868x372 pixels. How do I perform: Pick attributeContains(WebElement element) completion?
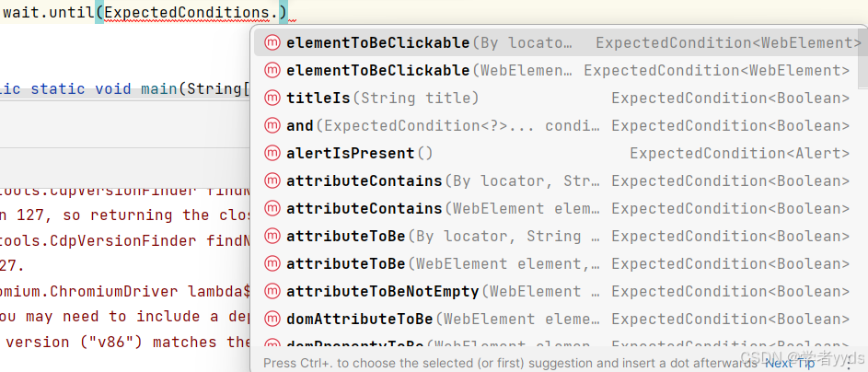tap(558, 209)
